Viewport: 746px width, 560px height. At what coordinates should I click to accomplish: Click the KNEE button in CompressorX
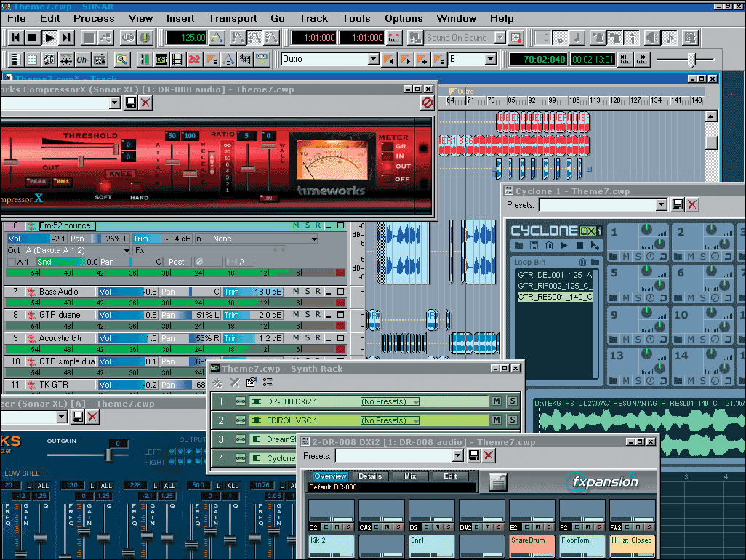(x=121, y=174)
